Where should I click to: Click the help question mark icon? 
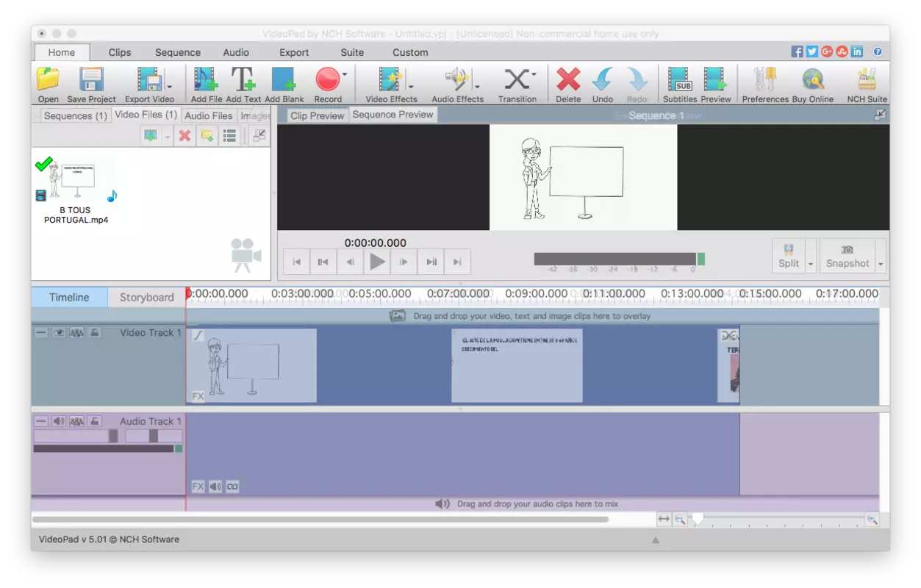[x=877, y=51]
